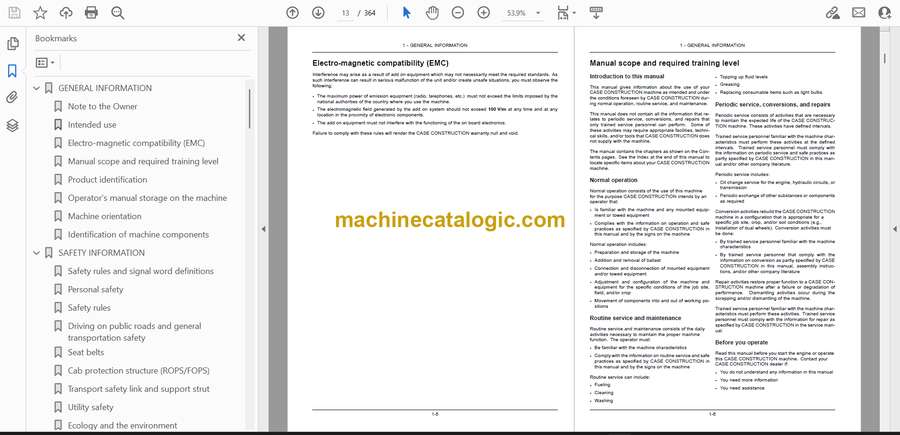This screenshot has height=435, width=900.
Task: Expand the right tools pane arrow
Action: click(894, 229)
